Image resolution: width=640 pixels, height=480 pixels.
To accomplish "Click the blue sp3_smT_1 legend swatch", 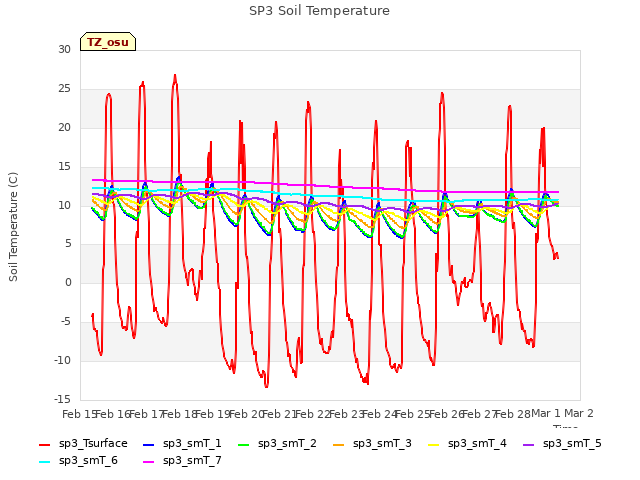I will [x=149, y=444].
